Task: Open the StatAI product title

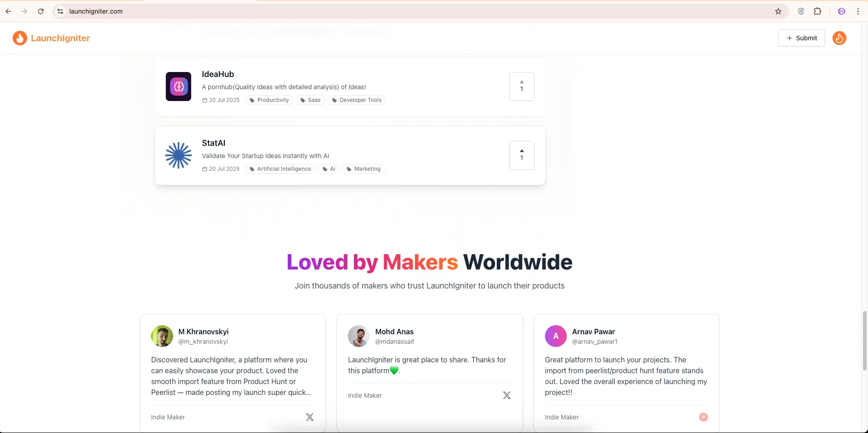Action: (x=213, y=143)
